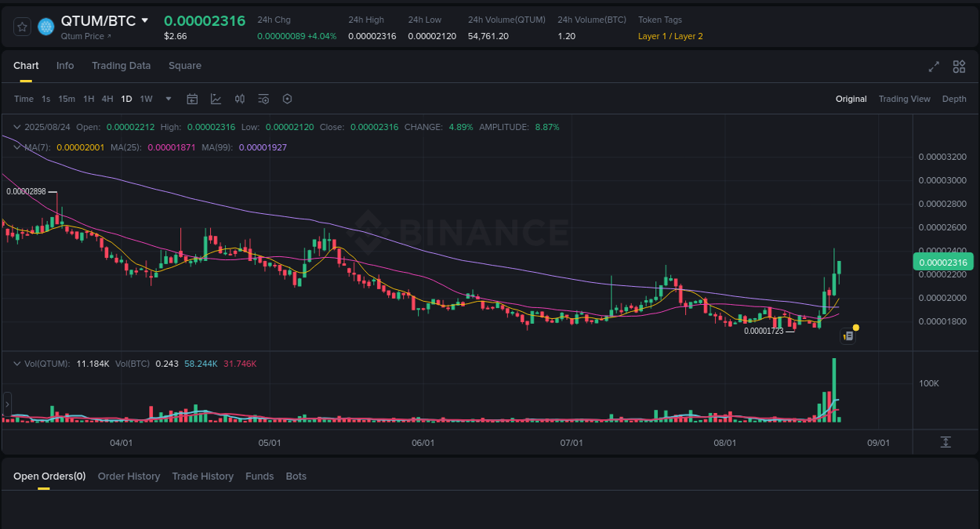Screen dimensions: 980x529
Task: Open the calendar date-jump tool
Action: tap(192, 99)
